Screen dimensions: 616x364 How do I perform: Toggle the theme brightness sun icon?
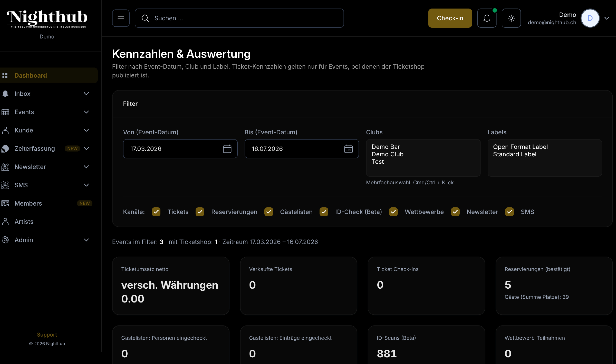(511, 18)
